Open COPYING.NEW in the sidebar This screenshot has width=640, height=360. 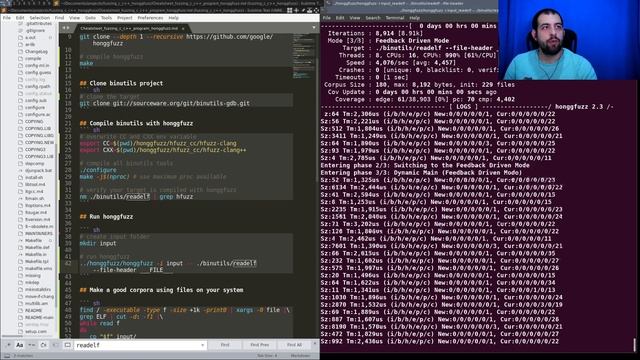39,142
